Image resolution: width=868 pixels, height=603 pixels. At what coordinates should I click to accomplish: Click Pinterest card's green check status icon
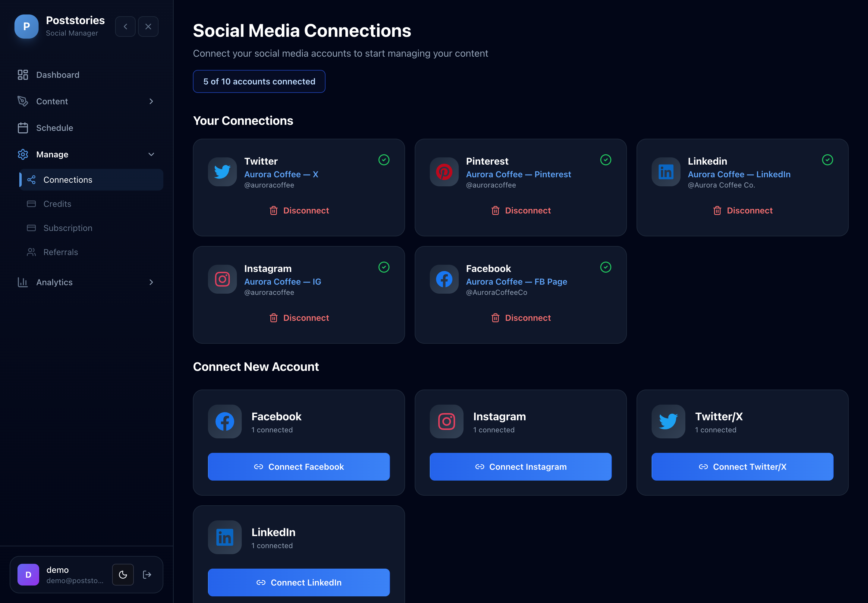point(605,160)
